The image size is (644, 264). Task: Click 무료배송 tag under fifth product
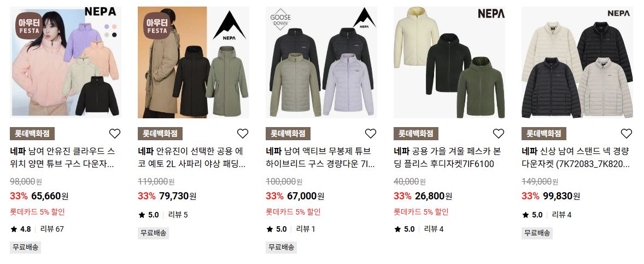point(537,233)
